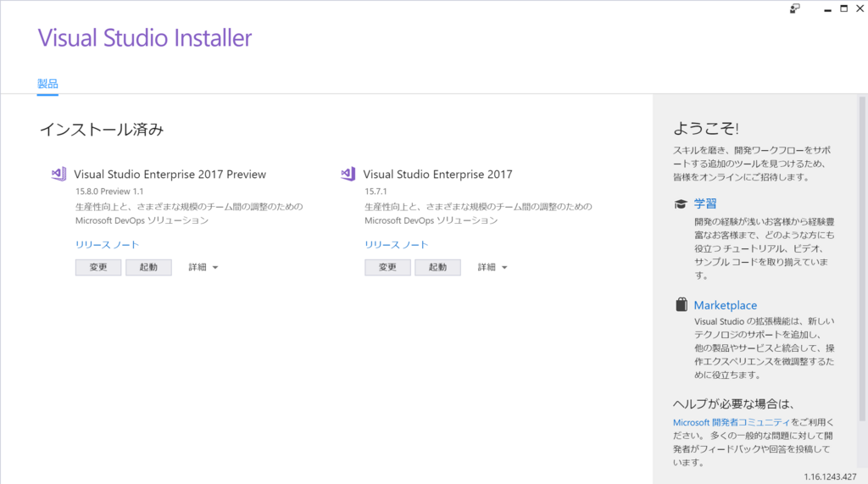Click 変更 for Enterprise 2017 version 15.7.1
868x484 pixels.
pos(387,267)
